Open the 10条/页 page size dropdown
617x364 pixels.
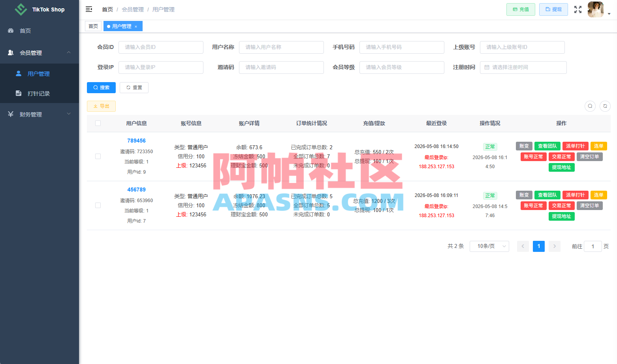pos(489,246)
